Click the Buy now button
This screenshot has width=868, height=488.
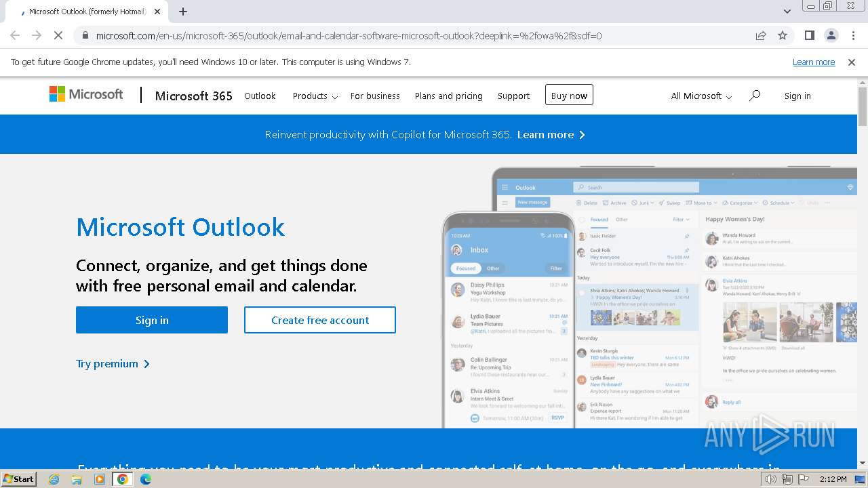(569, 95)
